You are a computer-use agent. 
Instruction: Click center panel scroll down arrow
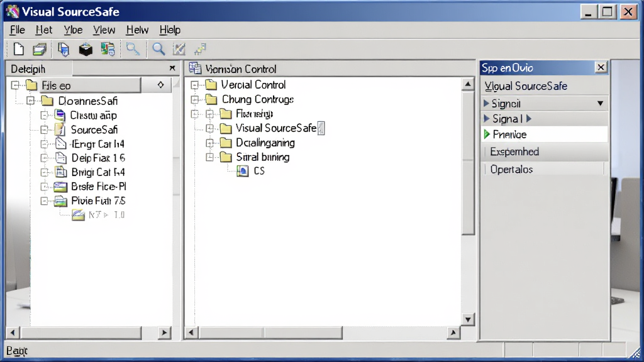(468, 319)
